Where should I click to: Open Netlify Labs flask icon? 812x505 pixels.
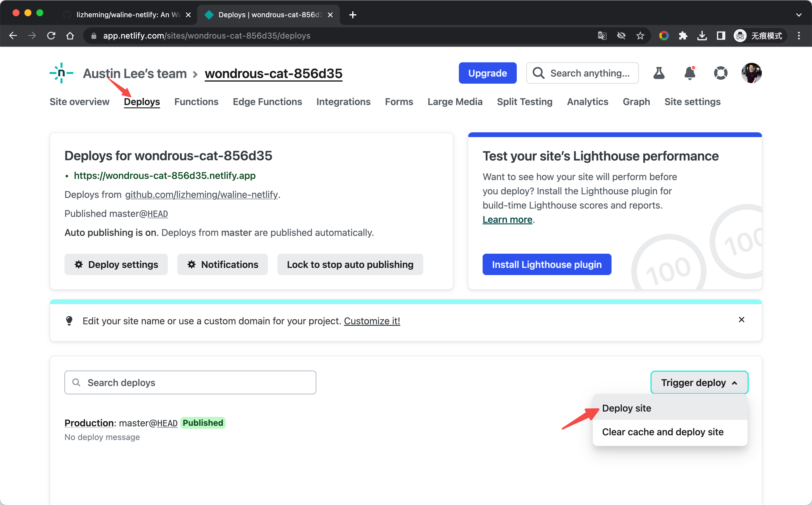tap(658, 73)
